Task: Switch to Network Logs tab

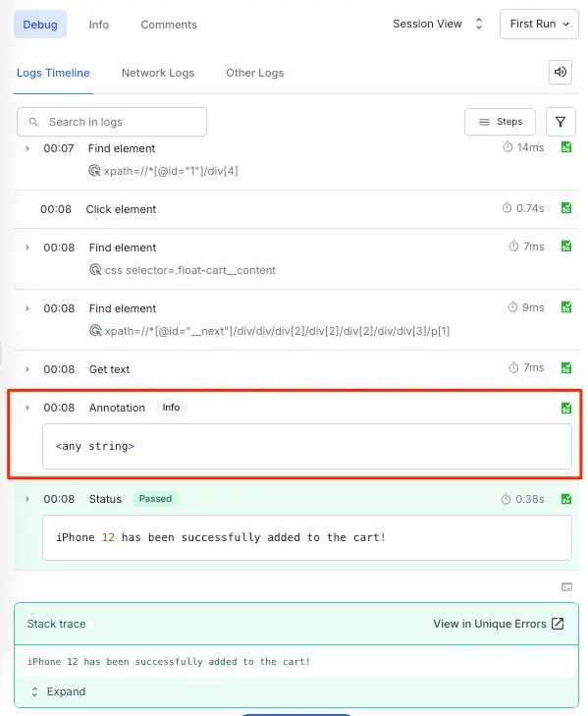Action: coord(157,73)
